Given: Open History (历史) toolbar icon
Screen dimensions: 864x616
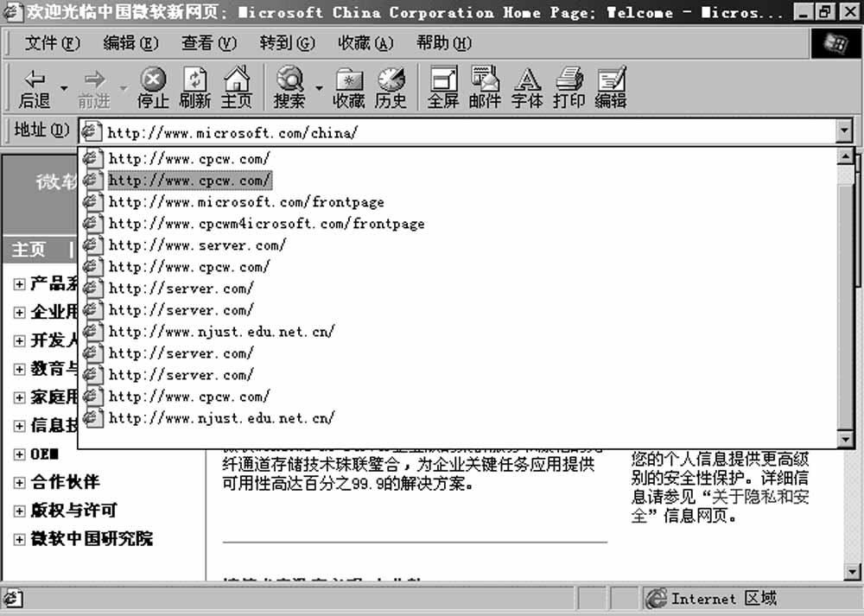Looking at the screenshot, I should click(x=391, y=87).
